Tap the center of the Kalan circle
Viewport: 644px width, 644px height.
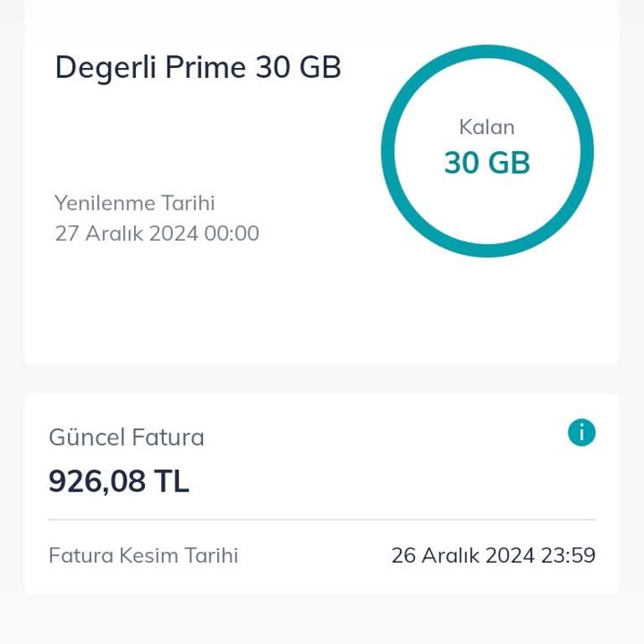tap(487, 151)
